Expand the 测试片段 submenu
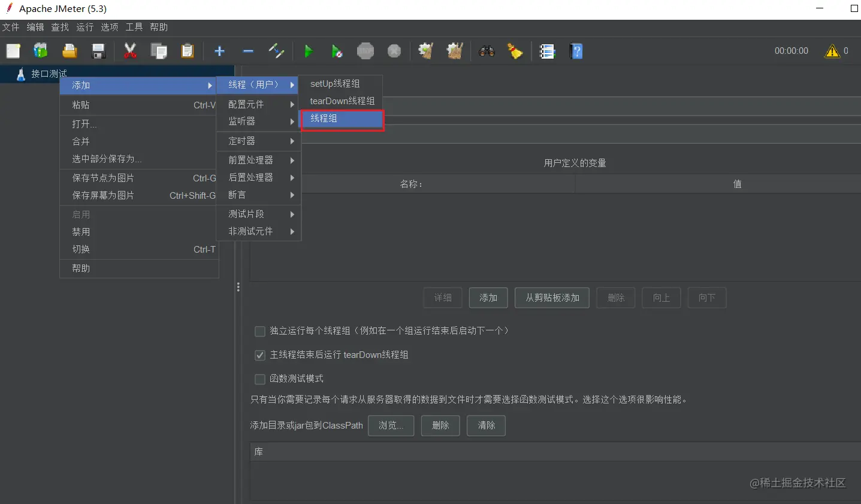861x504 pixels. click(259, 214)
